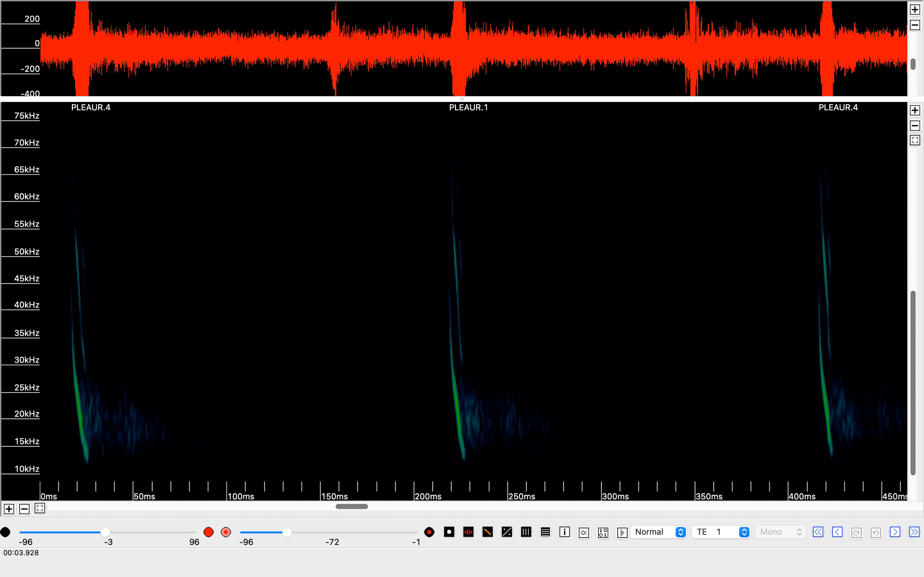Click the horizontal time scrollbar thumb

tap(352, 506)
